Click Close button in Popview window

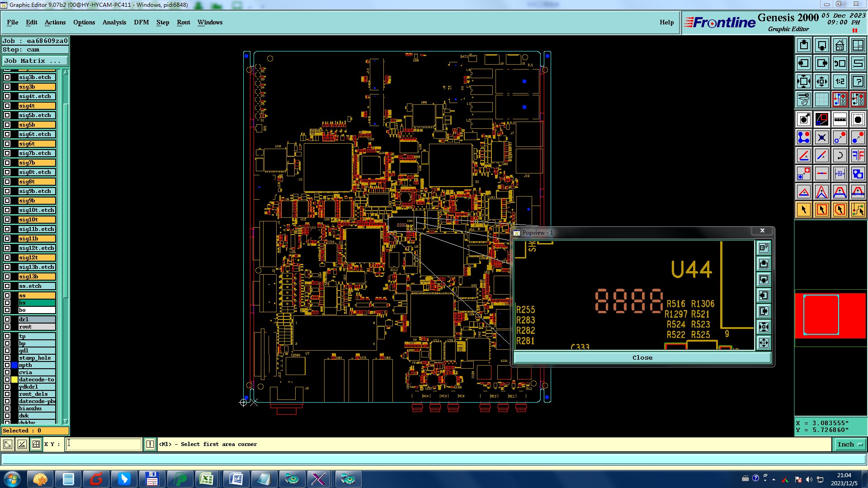(x=642, y=357)
